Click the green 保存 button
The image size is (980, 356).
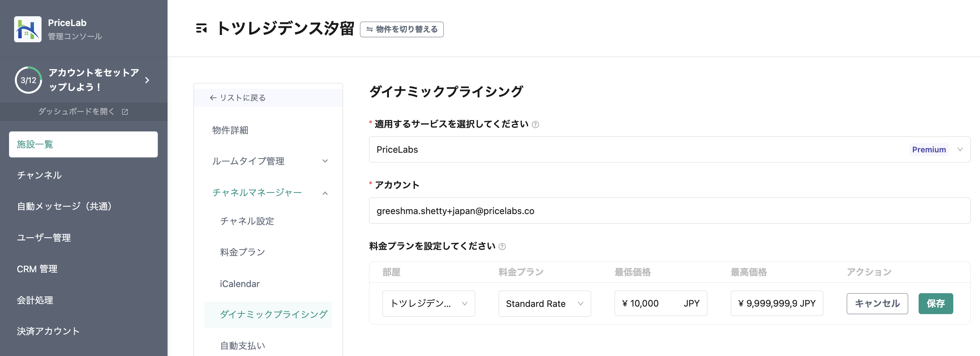pyautogui.click(x=936, y=304)
